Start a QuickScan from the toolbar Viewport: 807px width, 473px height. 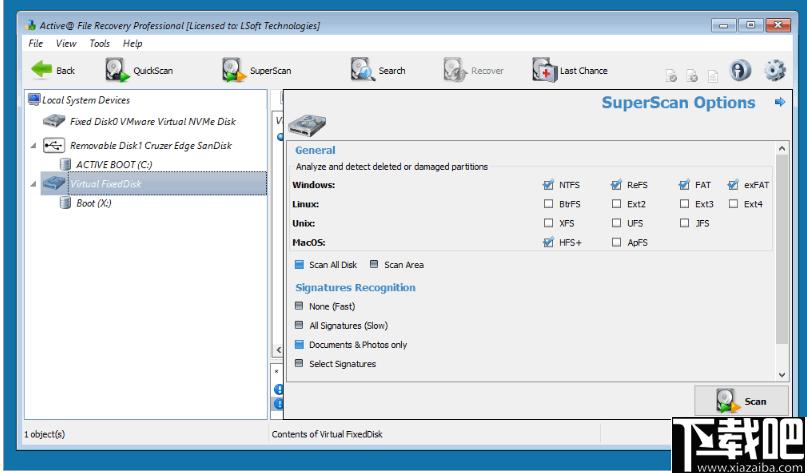139,70
